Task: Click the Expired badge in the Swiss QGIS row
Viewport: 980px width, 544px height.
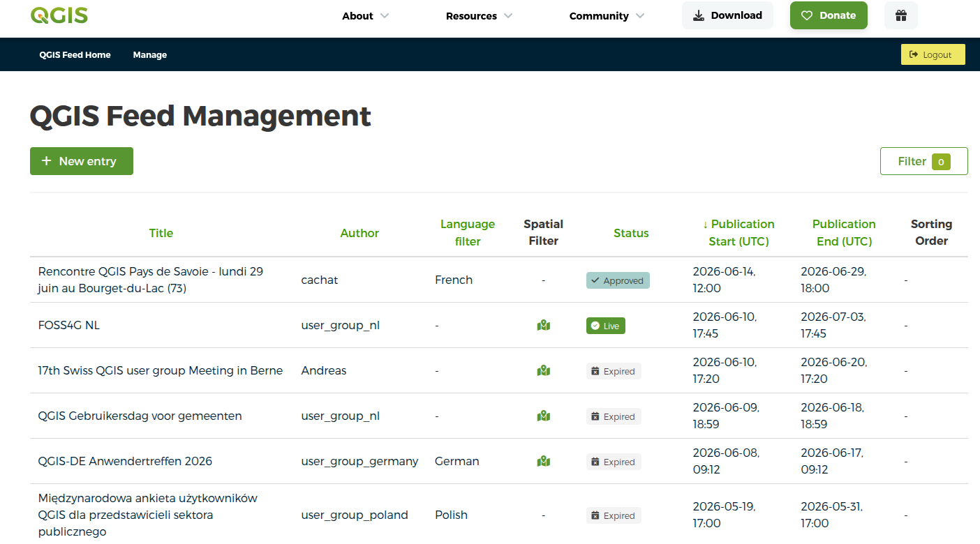Action: point(614,371)
